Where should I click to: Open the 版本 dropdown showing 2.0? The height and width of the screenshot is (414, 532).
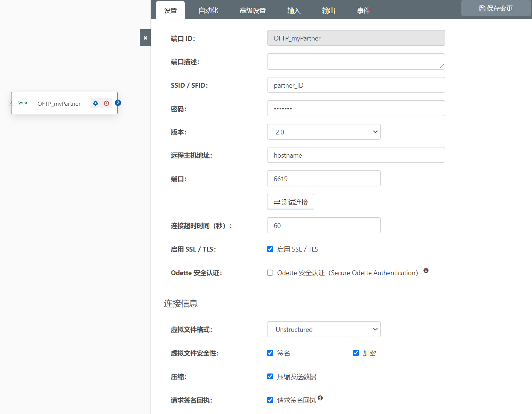324,132
